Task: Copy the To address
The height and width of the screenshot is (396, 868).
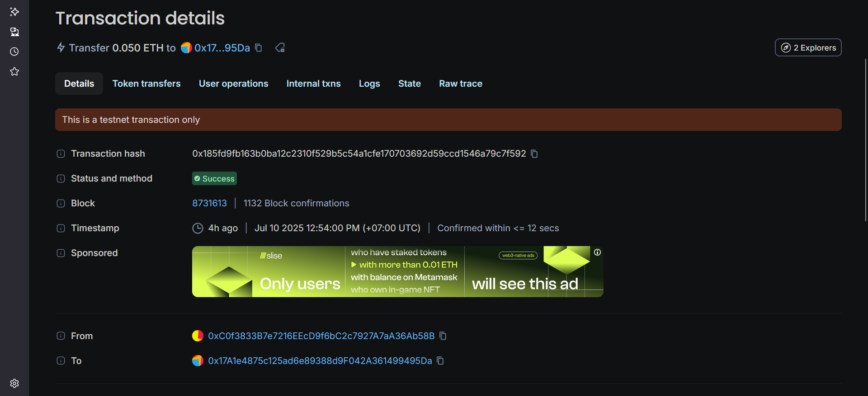Action: click(440, 361)
